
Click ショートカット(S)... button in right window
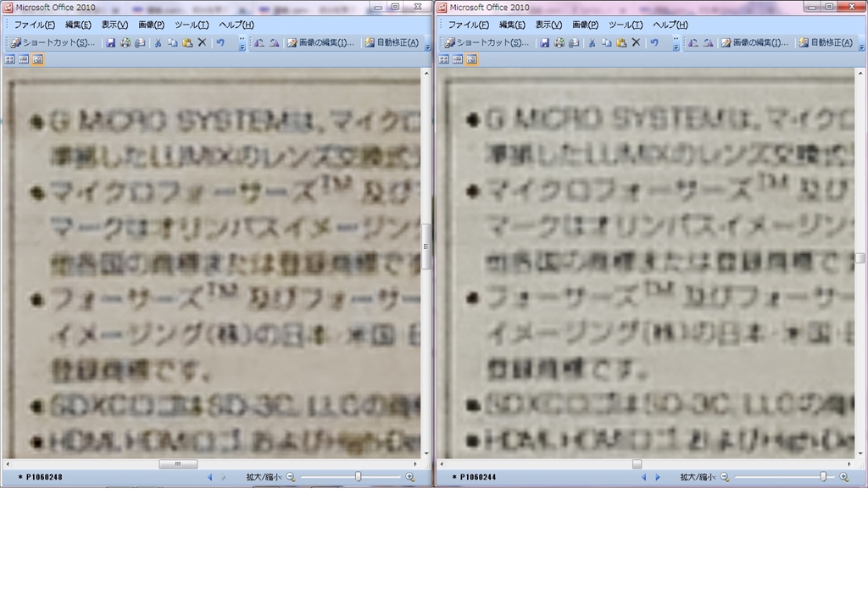point(487,42)
